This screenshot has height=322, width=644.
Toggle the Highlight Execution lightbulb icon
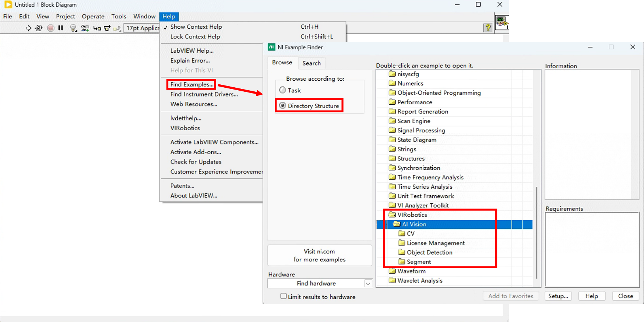(x=73, y=28)
